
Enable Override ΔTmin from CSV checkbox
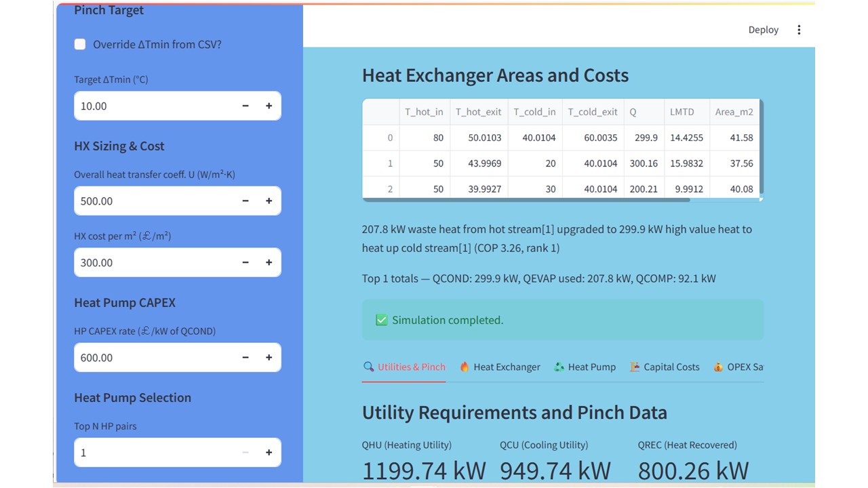tap(80, 45)
